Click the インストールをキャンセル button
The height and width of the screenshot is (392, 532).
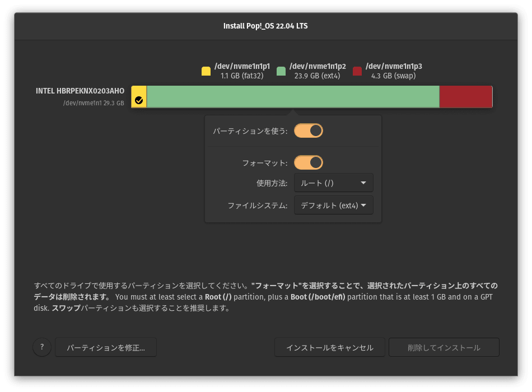tap(330, 347)
